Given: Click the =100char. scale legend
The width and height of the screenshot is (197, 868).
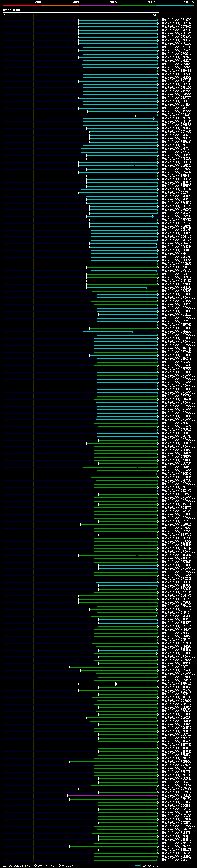Looking at the screenshot, I should [147, 866].
